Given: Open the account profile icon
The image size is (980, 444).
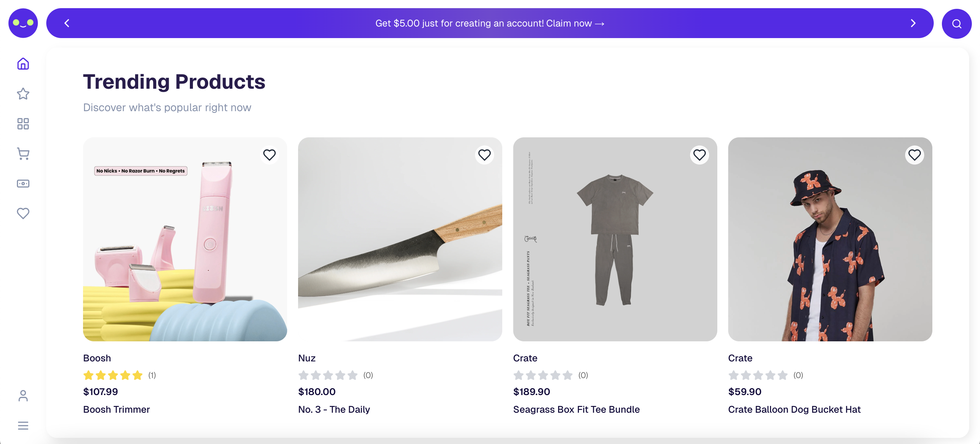Looking at the screenshot, I should click(x=23, y=396).
